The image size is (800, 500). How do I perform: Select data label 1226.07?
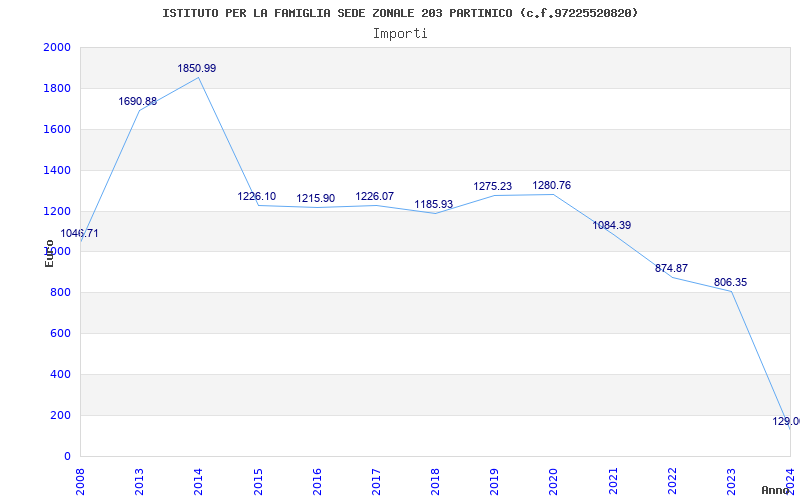pyautogui.click(x=374, y=196)
